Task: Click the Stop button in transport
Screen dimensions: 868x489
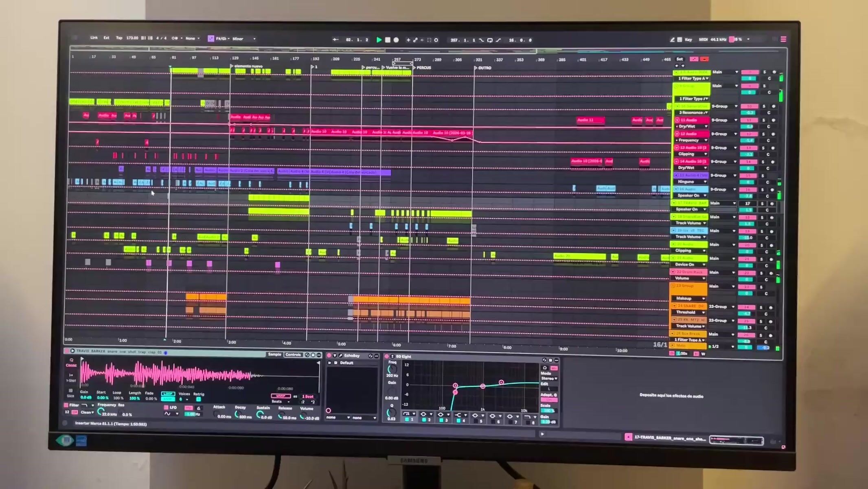Action: 388,40
